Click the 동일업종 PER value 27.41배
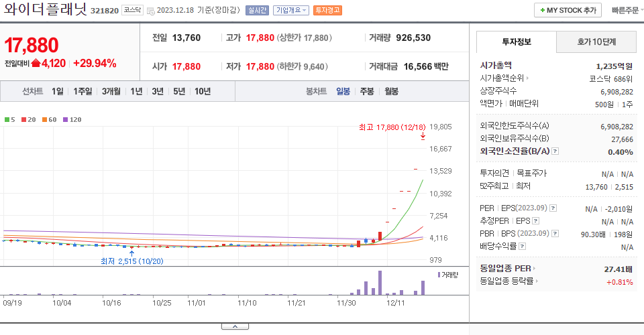Viewport: 644px width, 335px height. [x=618, y=269]
